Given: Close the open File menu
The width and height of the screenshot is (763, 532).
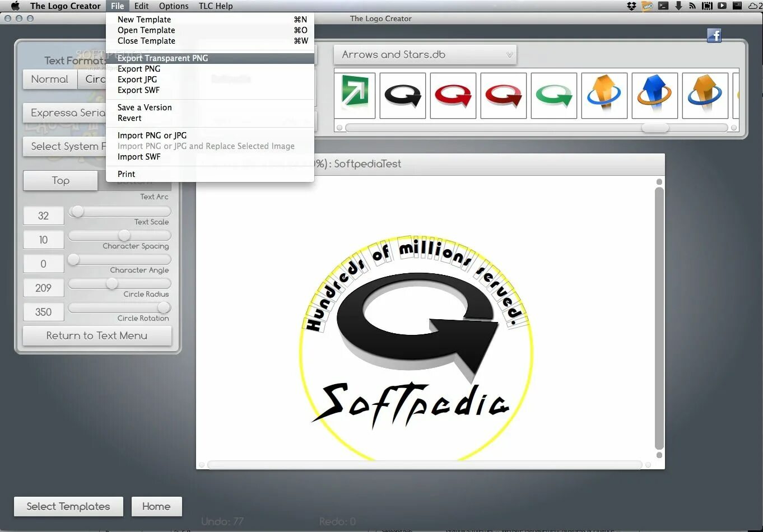Looking at the screenshot, I should click(118, 6).
